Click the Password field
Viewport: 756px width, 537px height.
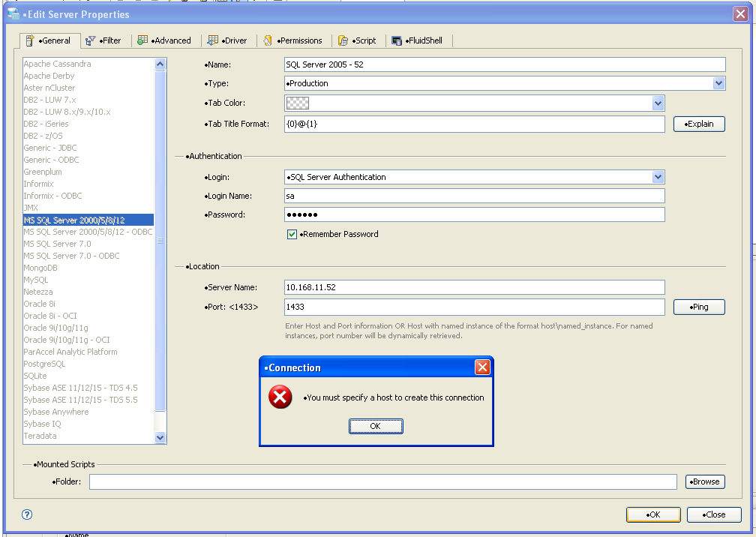click(475, 214)
